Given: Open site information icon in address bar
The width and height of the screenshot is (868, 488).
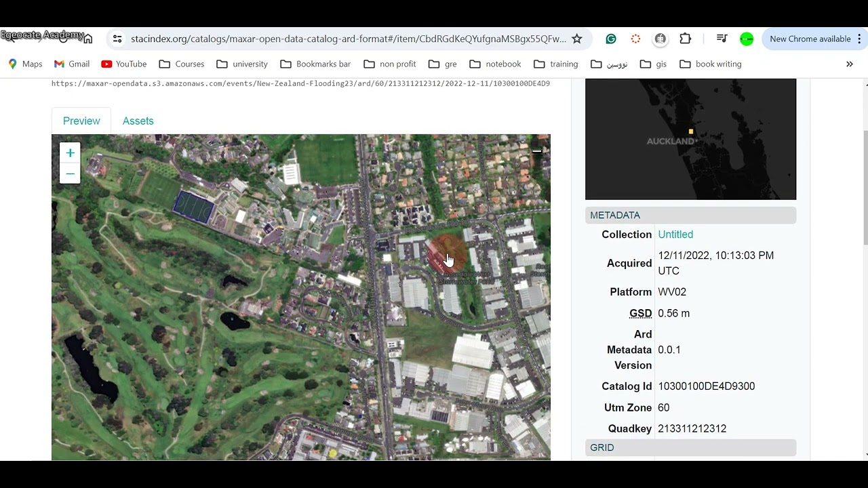Looking at the screenshot, I should (117, 39).
